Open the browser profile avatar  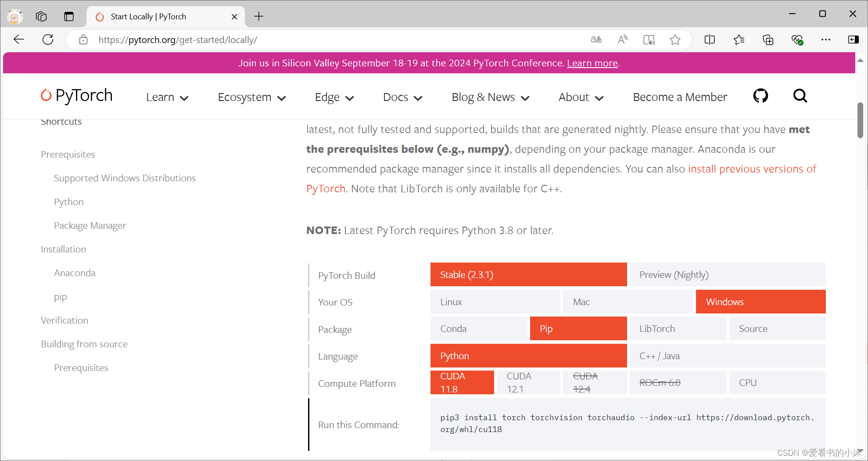[x=14, y=17]
